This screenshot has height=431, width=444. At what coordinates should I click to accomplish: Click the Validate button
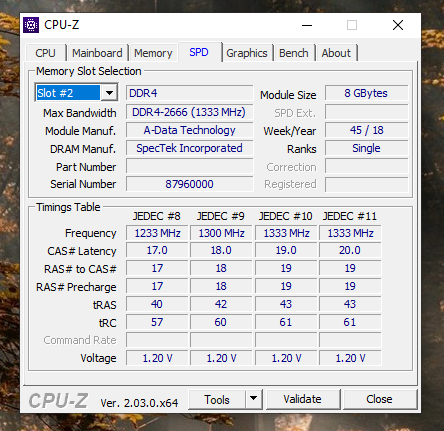302,399
